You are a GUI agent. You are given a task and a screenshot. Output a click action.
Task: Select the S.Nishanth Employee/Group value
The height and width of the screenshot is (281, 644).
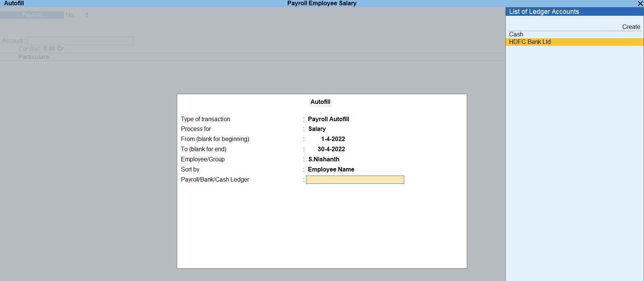(324, 159)
